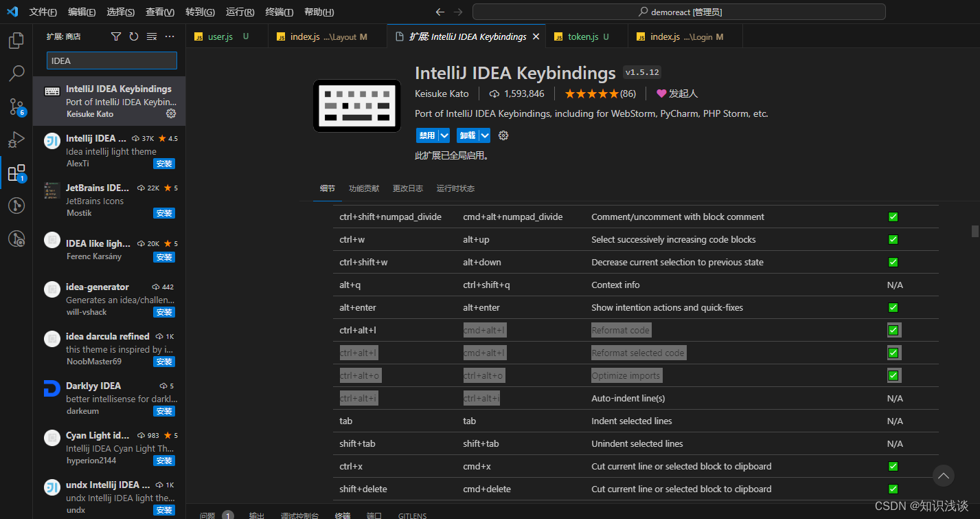Install the idea darcula refined extension

[164, 362]
